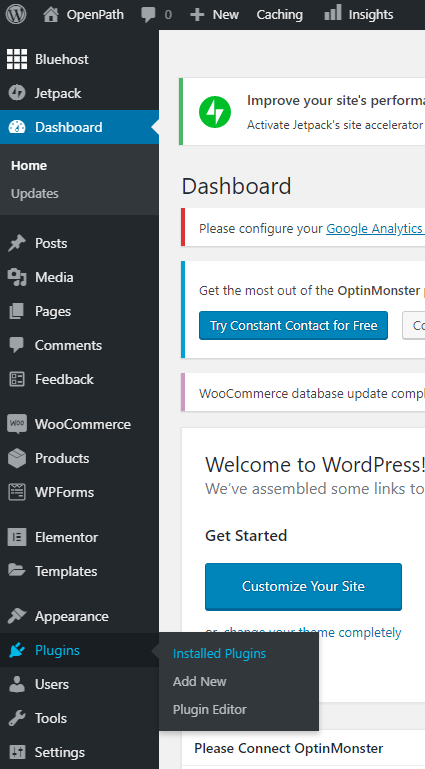425x769 pixels.
Task: Click the Welcome to WordPress heading
Action: point(315,464)
